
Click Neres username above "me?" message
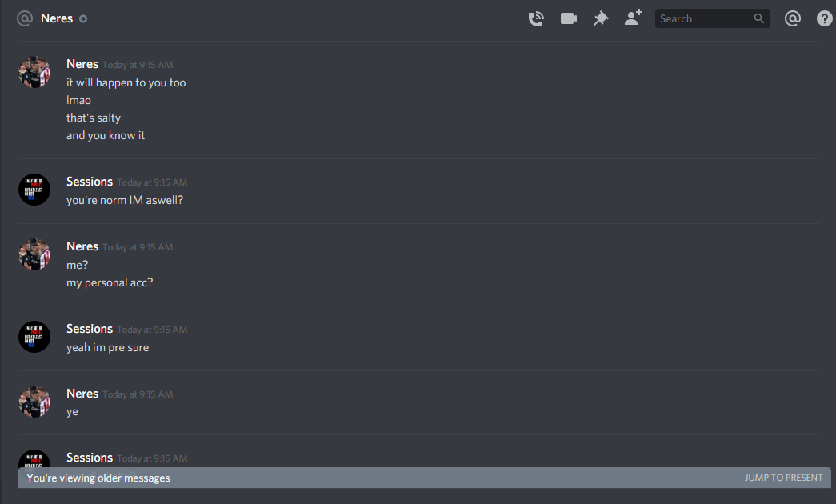[x=82, y=246]
